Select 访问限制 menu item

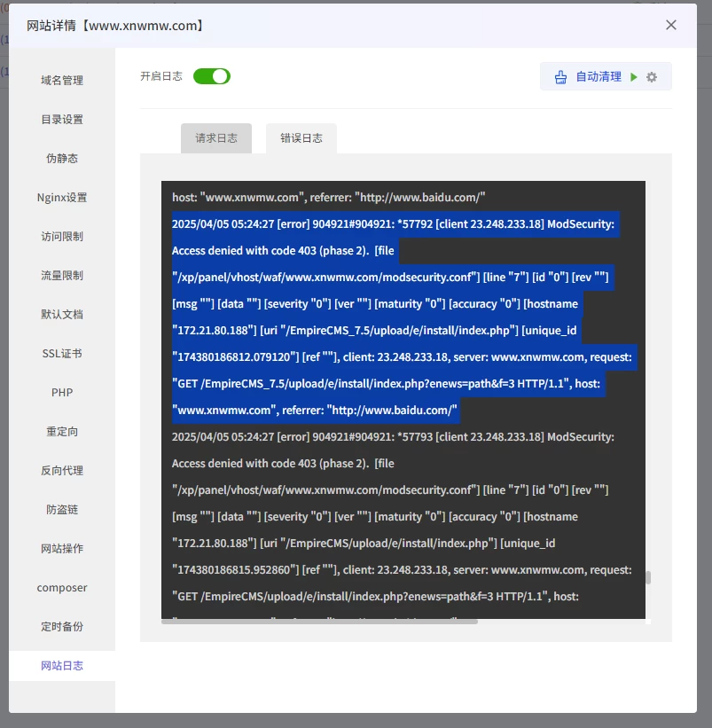(x=62, y=237)
